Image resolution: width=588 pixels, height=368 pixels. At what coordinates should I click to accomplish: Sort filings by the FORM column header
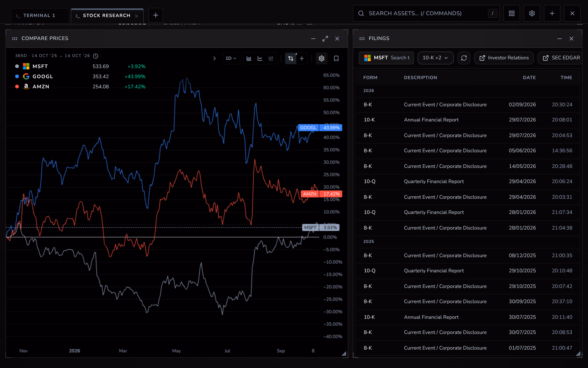(370, 78)
